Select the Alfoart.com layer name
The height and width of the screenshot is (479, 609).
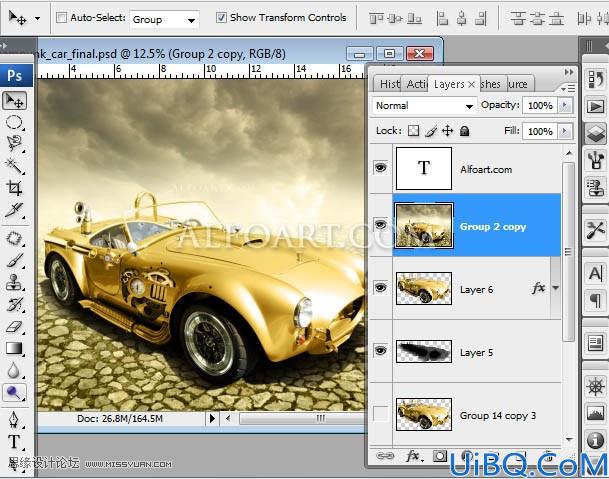point(486,170)
